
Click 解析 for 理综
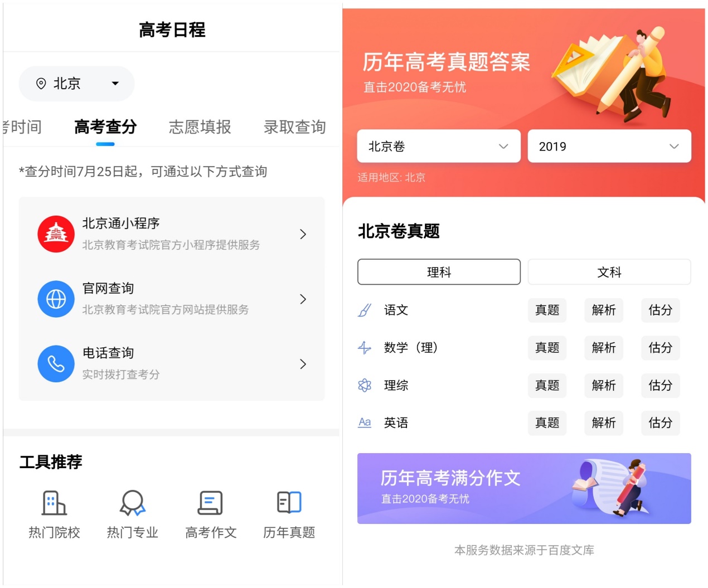coord(604,386)
